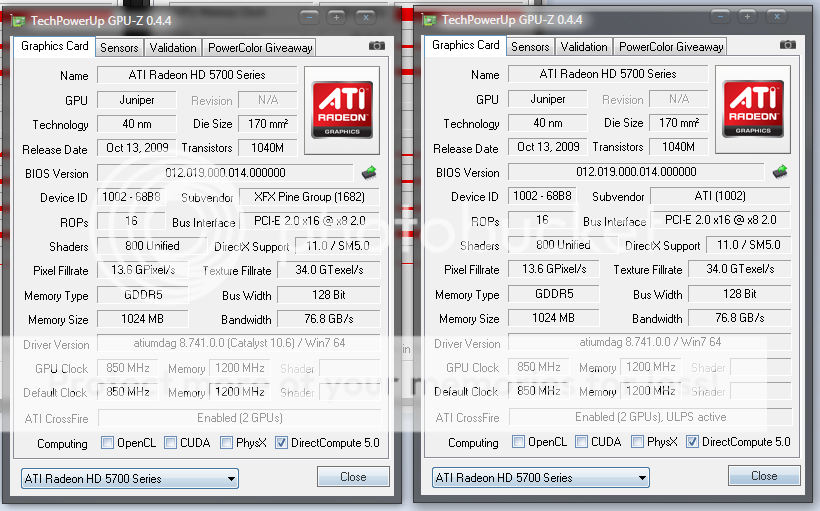This screenshot has width=820, height=511.
Task: Open Graphics Card tab in left window
Action: (54, 46)
